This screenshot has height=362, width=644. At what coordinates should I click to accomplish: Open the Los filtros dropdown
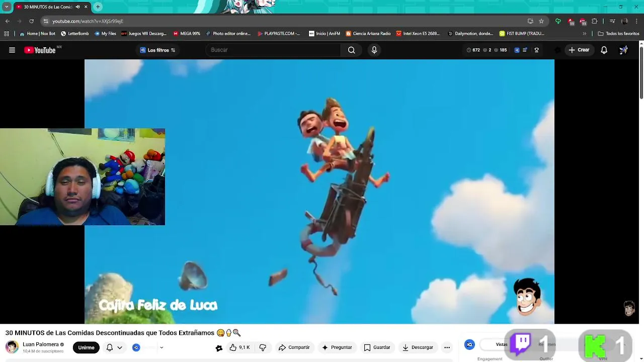[x=157, y=50]
